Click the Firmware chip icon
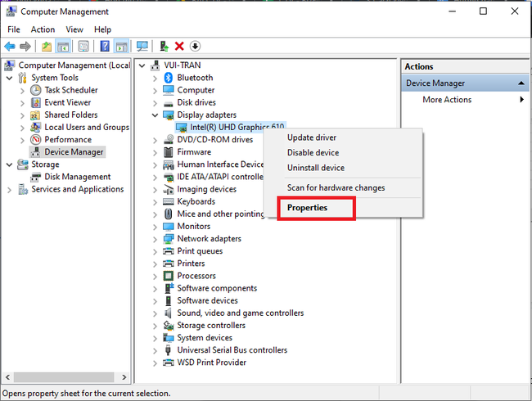 169,152
